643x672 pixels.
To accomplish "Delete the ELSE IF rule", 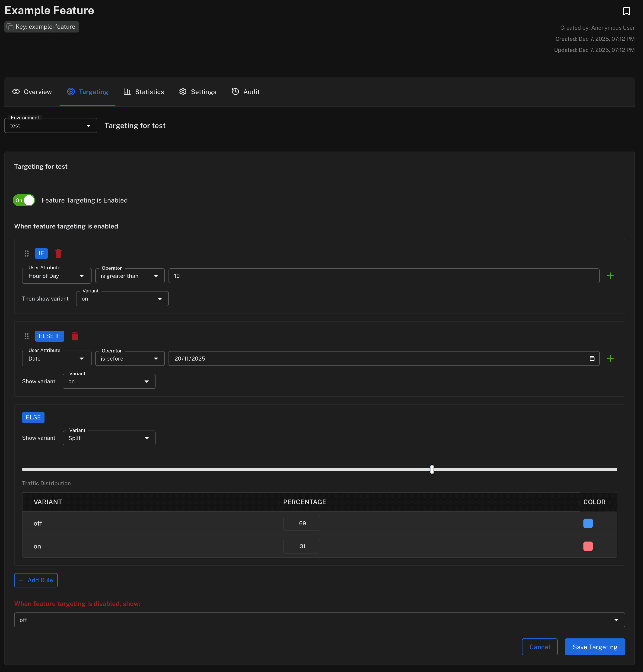I will coord(75,336).
